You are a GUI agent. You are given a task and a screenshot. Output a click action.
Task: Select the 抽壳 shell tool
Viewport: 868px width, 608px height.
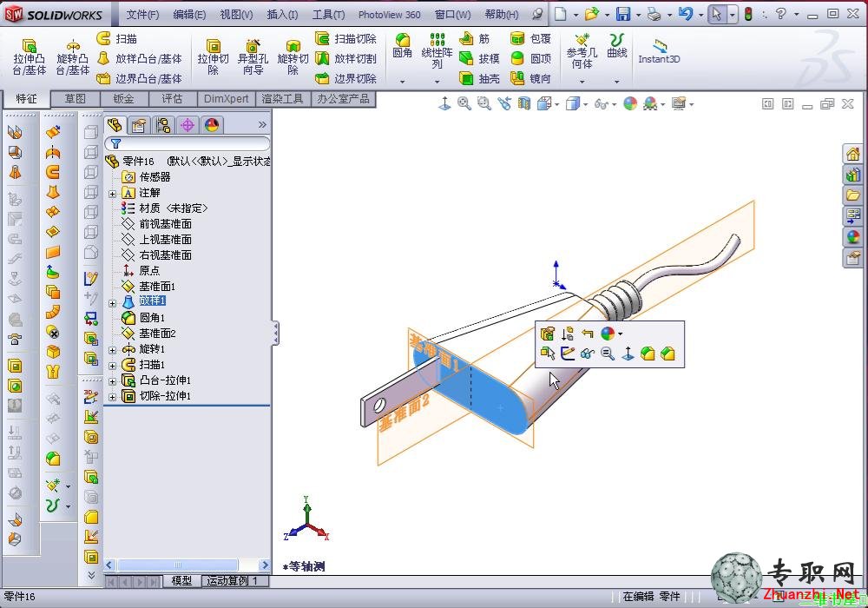[x=480, y=79]
